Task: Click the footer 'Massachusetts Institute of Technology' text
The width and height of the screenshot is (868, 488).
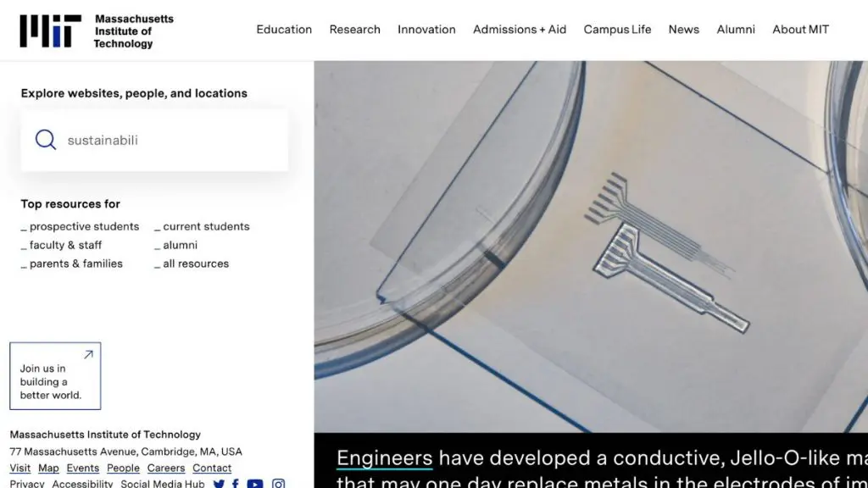Action: (x=105, y=435)
